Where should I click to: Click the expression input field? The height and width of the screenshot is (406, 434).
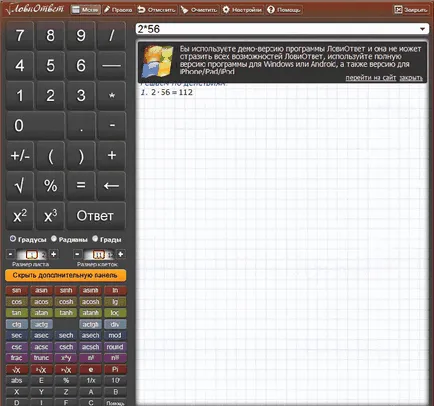[277, 29]
